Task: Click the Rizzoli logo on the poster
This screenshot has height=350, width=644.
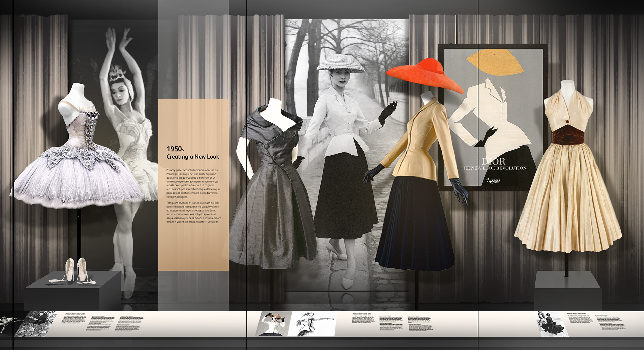Action: 493,181
